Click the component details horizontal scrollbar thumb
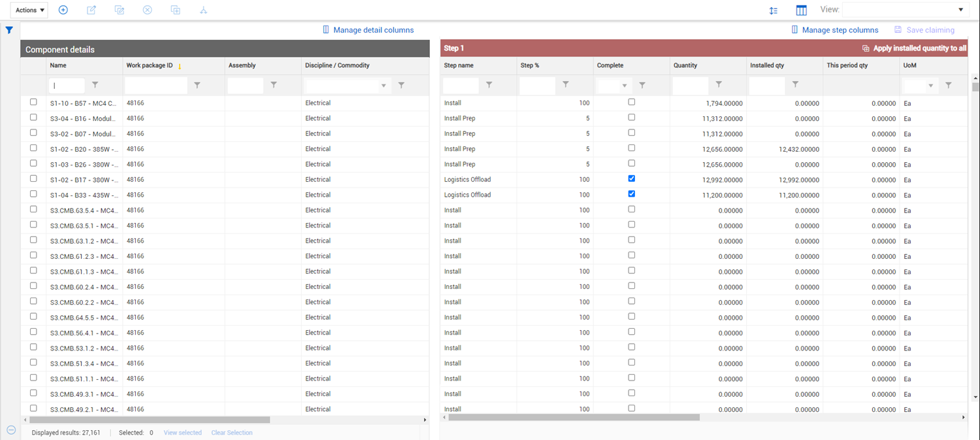The width and height of the screenshot is (980, 440). tap(150, 420)
